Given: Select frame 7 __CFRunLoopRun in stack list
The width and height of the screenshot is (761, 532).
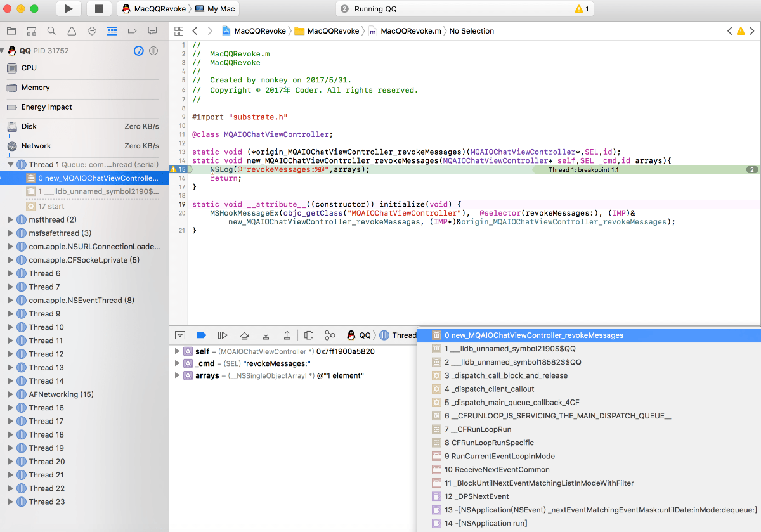Looking at the screenshot, I should (479, 429).
